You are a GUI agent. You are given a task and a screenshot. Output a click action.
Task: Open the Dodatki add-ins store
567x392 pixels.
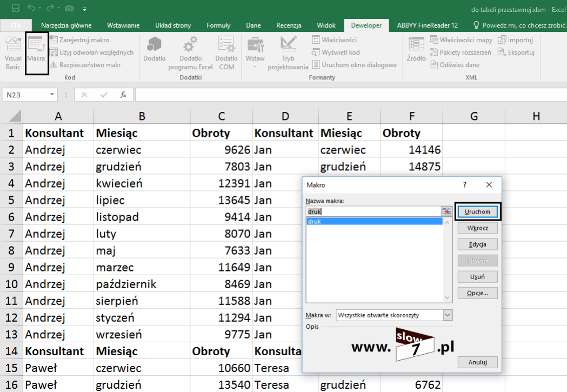pos(155,50)
